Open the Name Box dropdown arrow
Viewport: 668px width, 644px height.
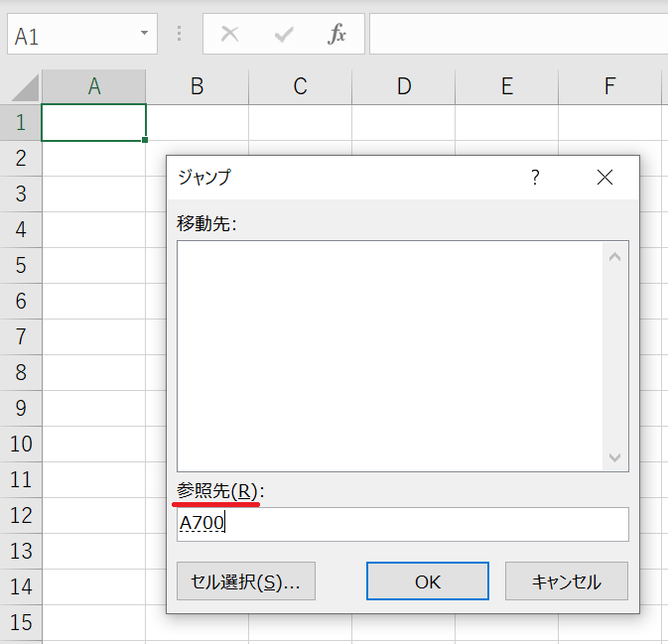pyautogui.click(x=145, y=35)
